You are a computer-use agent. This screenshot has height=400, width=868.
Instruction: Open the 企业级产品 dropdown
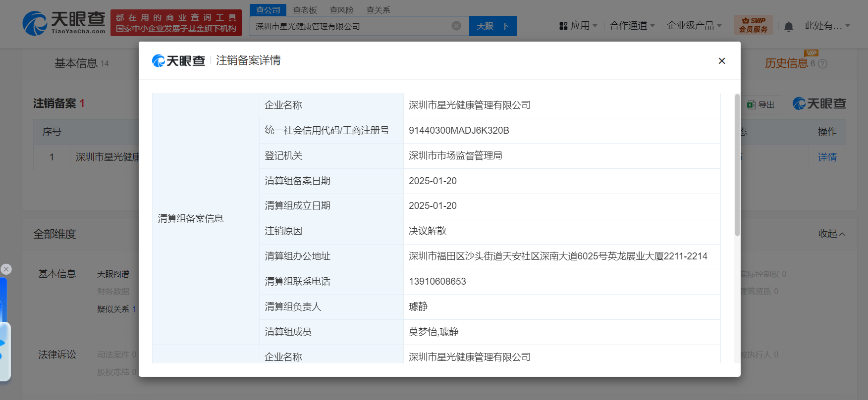click(x=694, y=26)
